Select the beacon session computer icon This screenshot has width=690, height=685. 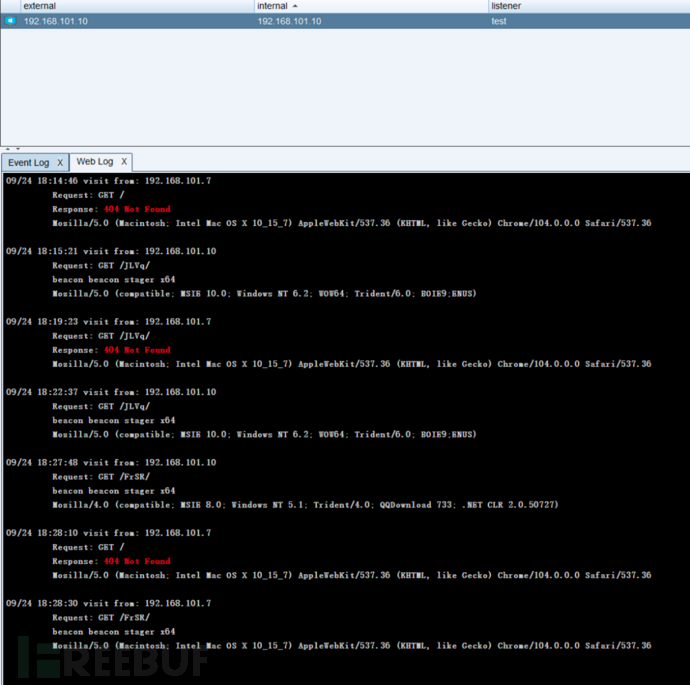pyautogui.click(x=10, y=21)
